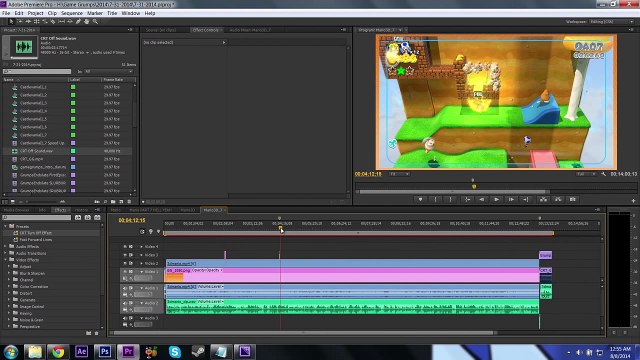Step forward one frame in Program Monitor

tap(511, 199)
